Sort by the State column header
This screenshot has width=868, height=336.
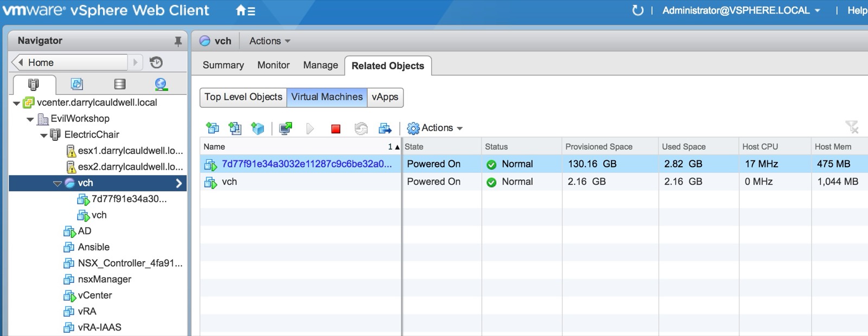click(x=442, y=146)
